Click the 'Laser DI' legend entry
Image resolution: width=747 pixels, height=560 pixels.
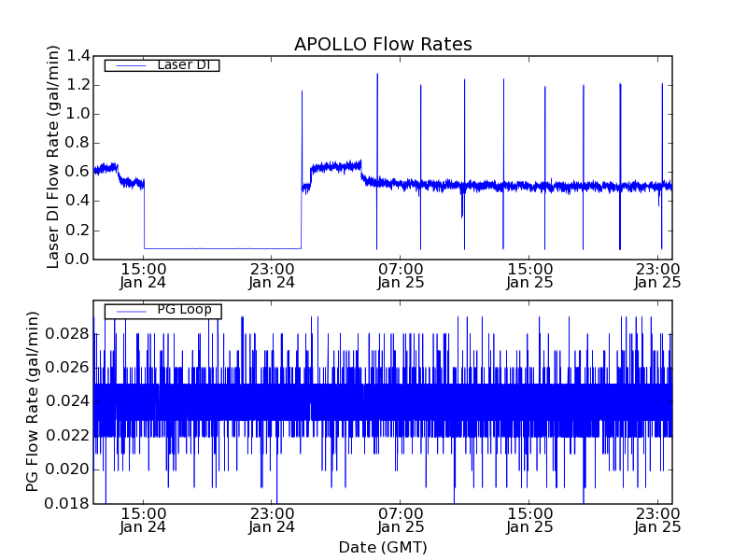pos(162,65)
